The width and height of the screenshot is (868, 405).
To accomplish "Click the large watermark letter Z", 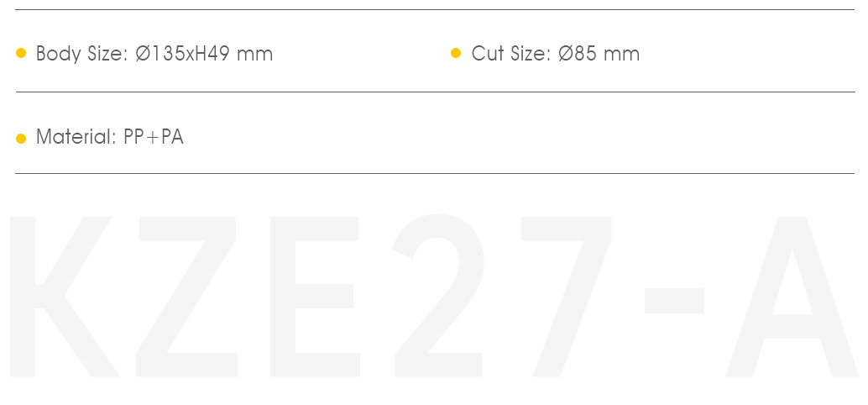I will tap(186, 297).
